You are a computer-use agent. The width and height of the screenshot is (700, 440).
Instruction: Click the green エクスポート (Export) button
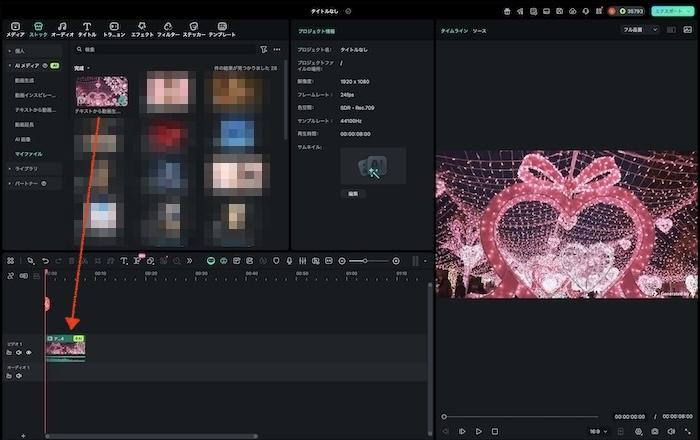coord(670,11)
